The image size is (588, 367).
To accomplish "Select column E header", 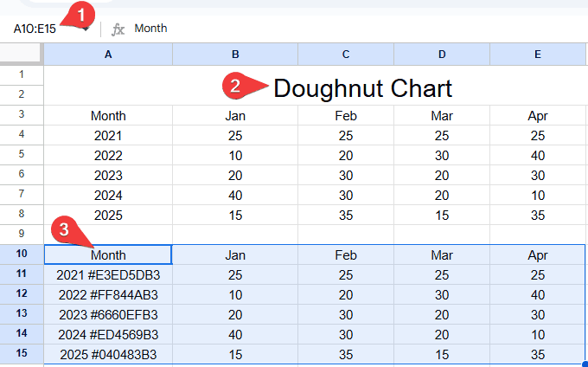I will click(538, 55).
